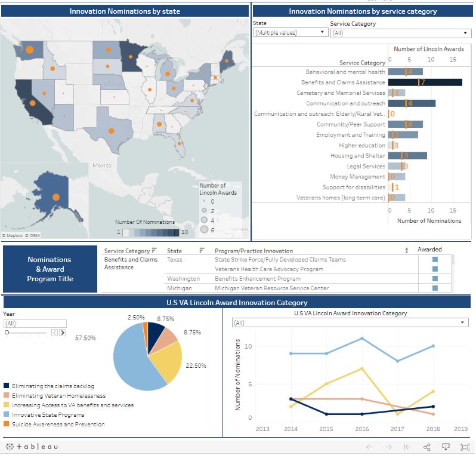Click the Legal Services bar
This screenshot has width=476, height=458.
click(397, 166)
